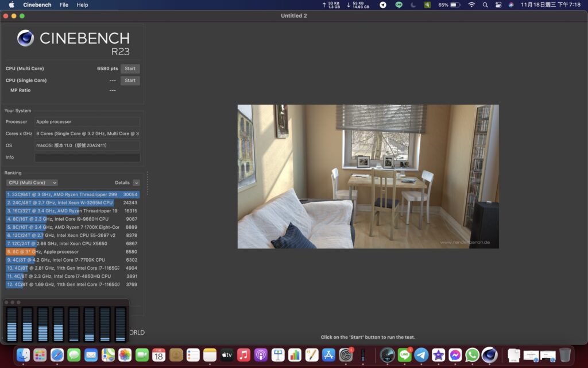Open Podcasts from the Dock
The image size is (588, 368).
point(261,355)
